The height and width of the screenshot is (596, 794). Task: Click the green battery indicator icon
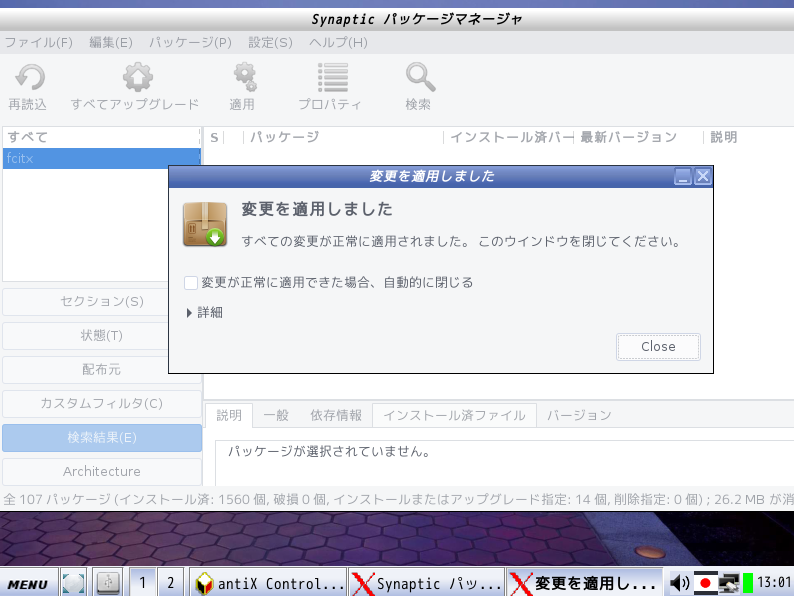pos(747,583)
